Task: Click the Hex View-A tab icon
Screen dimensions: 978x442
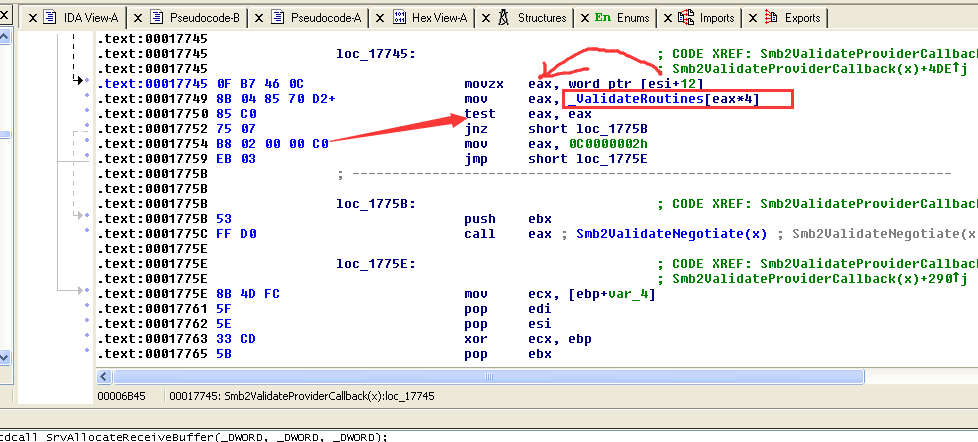Action: (399, 17)
